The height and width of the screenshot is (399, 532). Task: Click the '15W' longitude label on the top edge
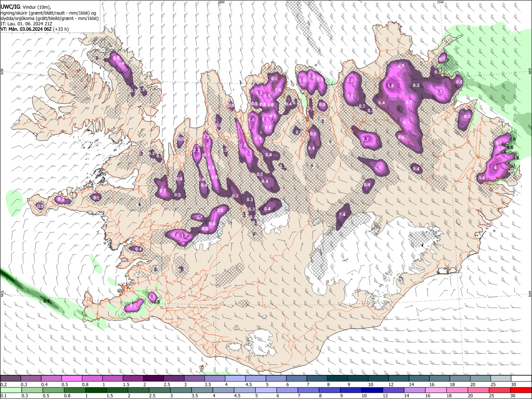pos(440,2)
